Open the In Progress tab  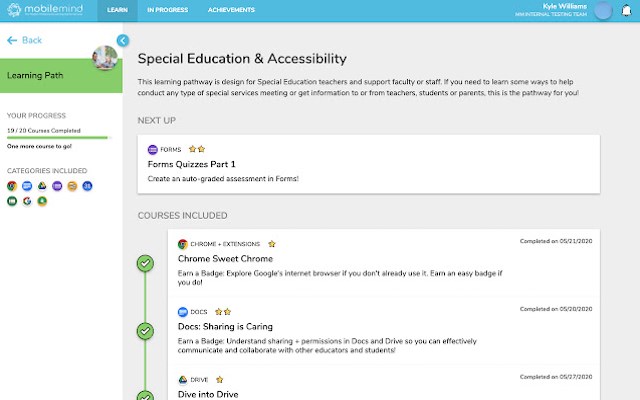pos(168,10)
